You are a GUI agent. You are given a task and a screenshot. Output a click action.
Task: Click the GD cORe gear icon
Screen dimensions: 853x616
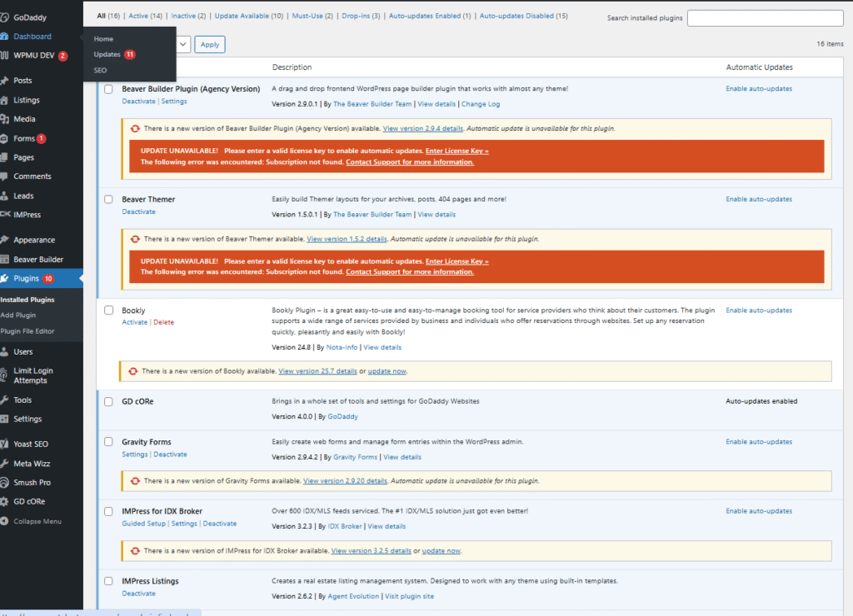tap(4, 502)
